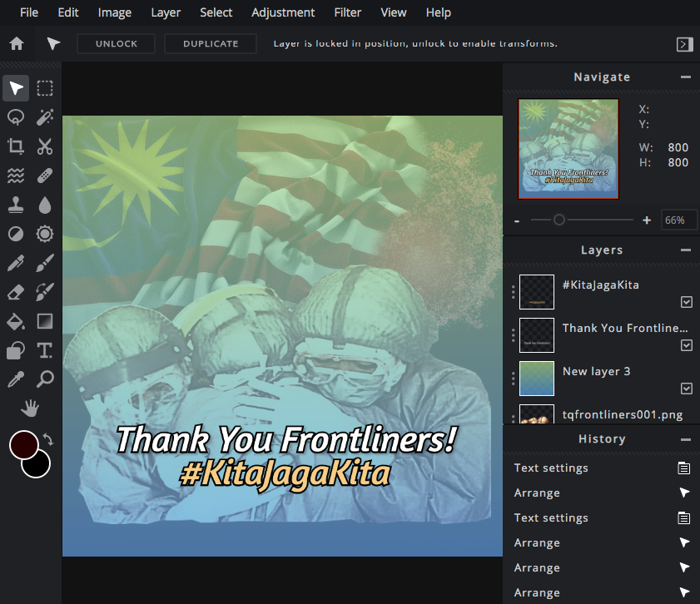
Task: Select the Zoom magnifier tool
Action: [x=45, y=379]
